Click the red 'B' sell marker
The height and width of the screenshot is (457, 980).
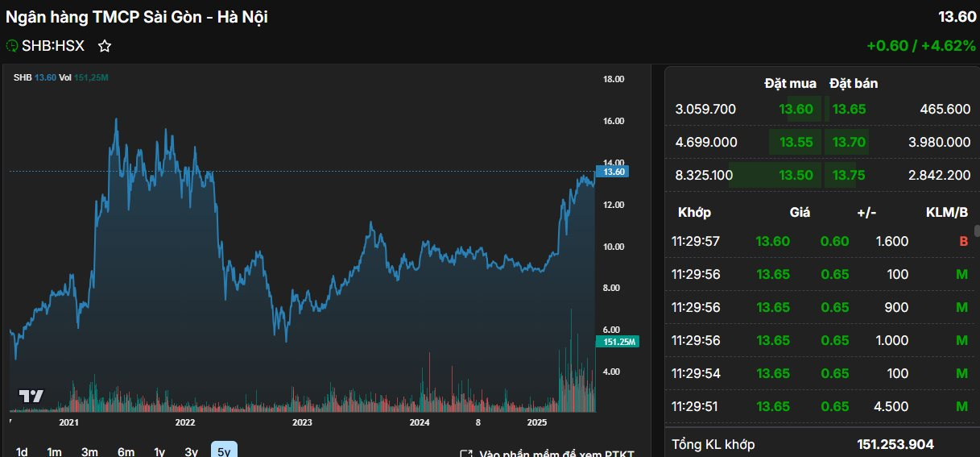(x=962, y=241)
